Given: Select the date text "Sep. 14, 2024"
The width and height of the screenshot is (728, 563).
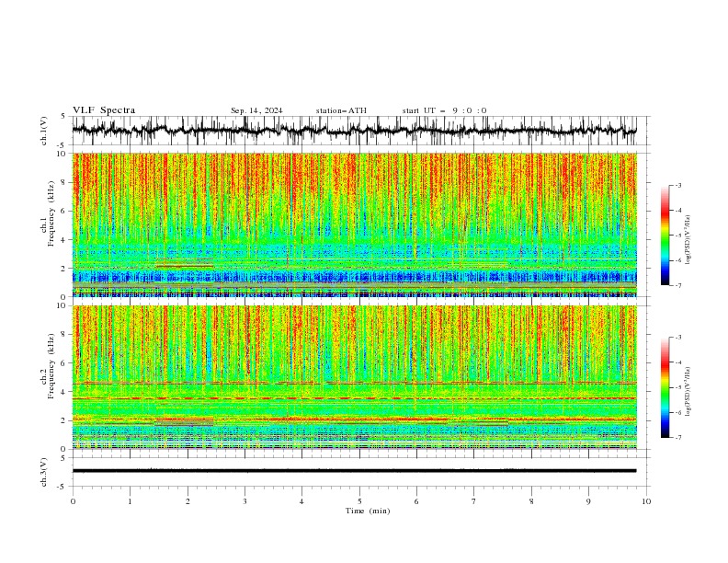Looking at the screenshot, I should tap(256, 110).
